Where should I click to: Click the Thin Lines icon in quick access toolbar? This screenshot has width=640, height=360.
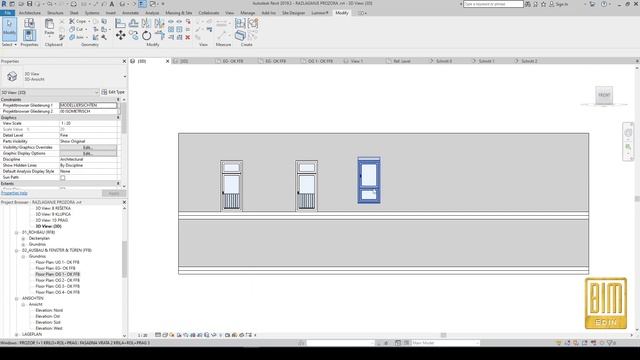(x=142, y=4)
